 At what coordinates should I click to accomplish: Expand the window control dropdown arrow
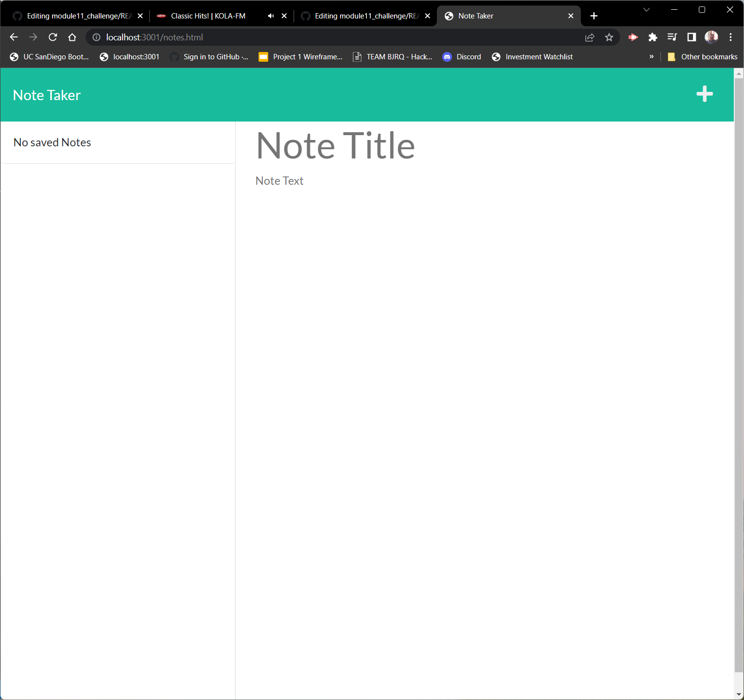(646, 10)
